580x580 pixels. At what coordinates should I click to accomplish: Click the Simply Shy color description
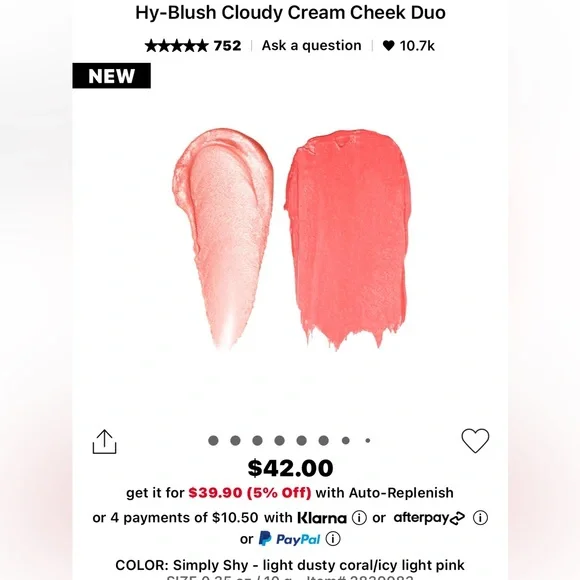click(x=290, y=565)
